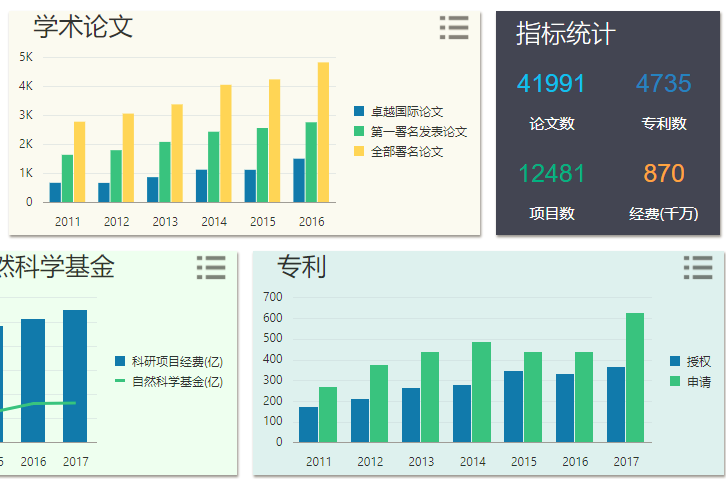The height and width of the screenshot is (479, 726).
Task: Click the 指标统计 panel heading
Action: click(565, 34)
